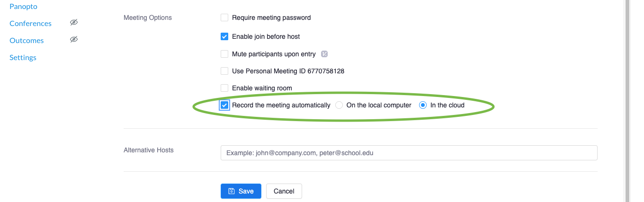Tick Mute participants upon entry checkbox
The height and width of the screenshot is (202, 644).
(224, 54)
